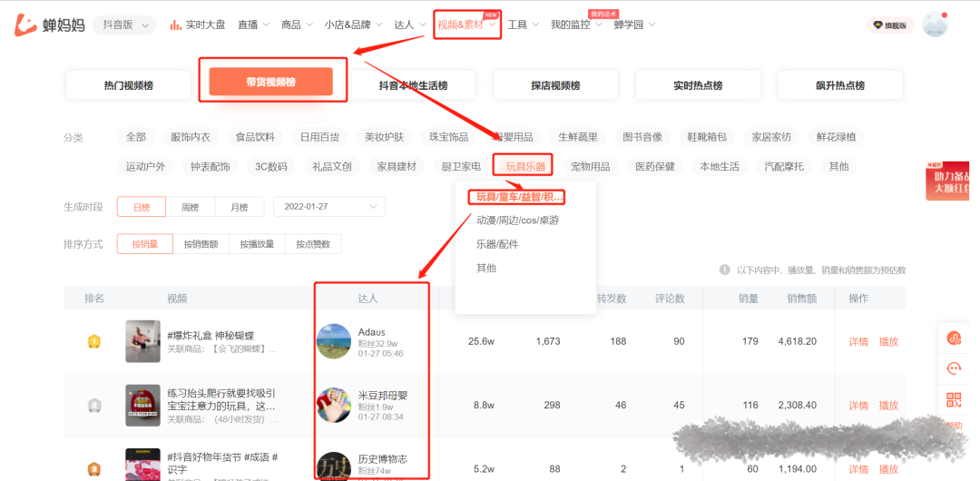The image size is (980, 481).
Task: Open 详情 for 米豆邦母婴 video
Action: [858, 406]
